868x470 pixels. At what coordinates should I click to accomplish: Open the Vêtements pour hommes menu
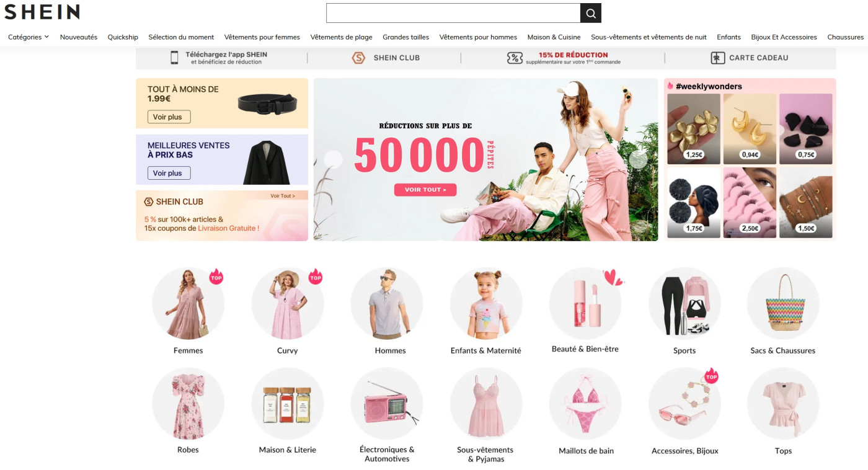tap(477, 37)
